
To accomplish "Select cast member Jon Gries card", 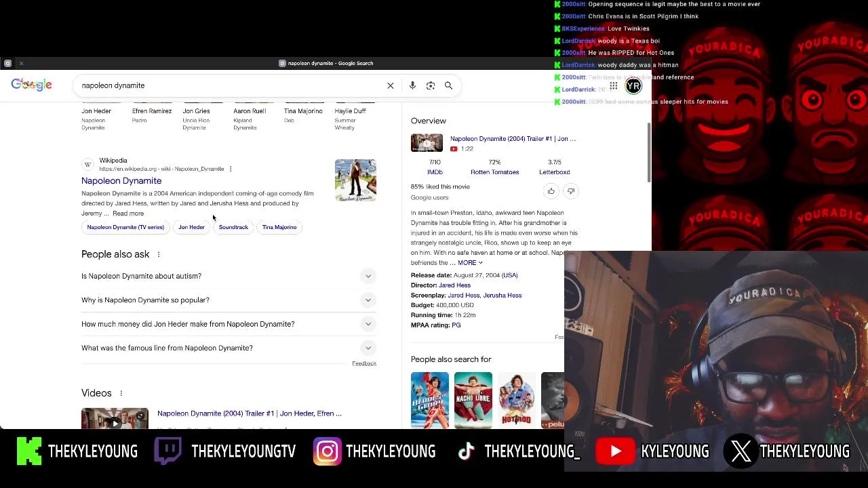I will (x=202, y=117).
